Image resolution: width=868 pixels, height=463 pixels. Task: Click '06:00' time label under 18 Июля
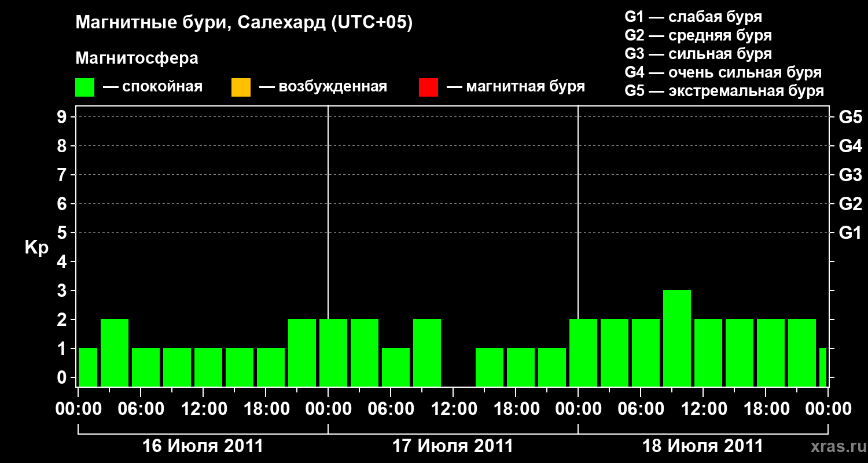(641, 409)
